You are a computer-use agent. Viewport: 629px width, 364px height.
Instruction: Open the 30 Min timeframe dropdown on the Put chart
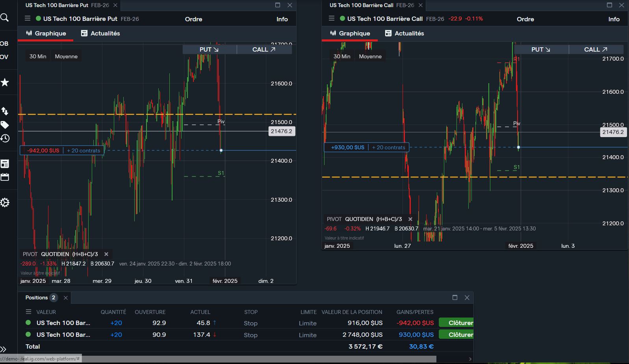[x=38, y=56]
